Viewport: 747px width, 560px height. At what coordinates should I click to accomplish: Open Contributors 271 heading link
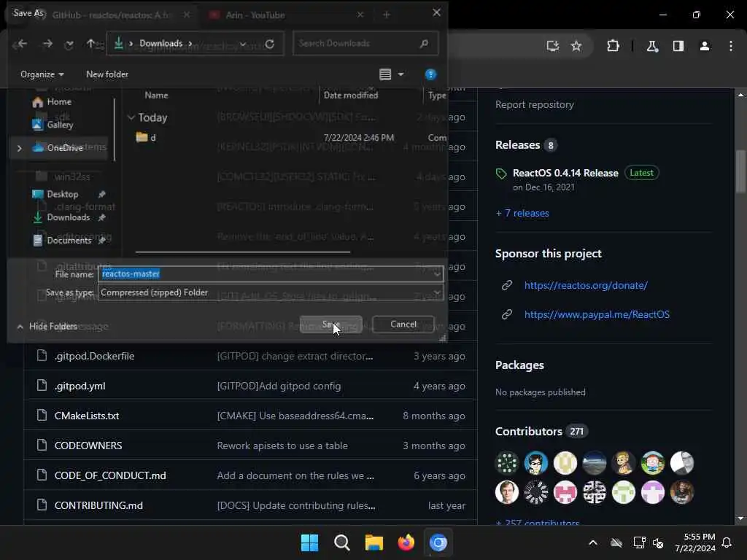[541, 432]
